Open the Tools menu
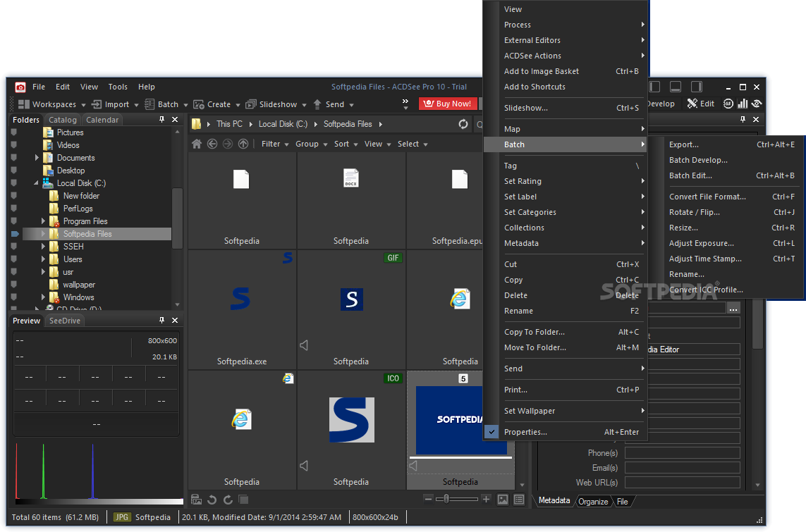 [x=118, y=87]
